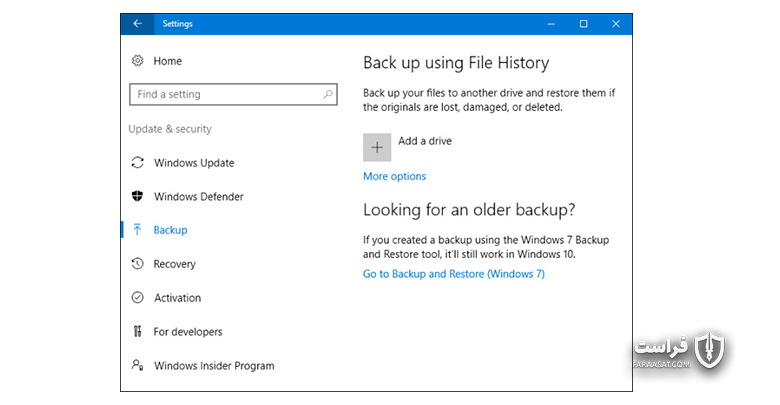Open the Windows Update section

(194, 163)
